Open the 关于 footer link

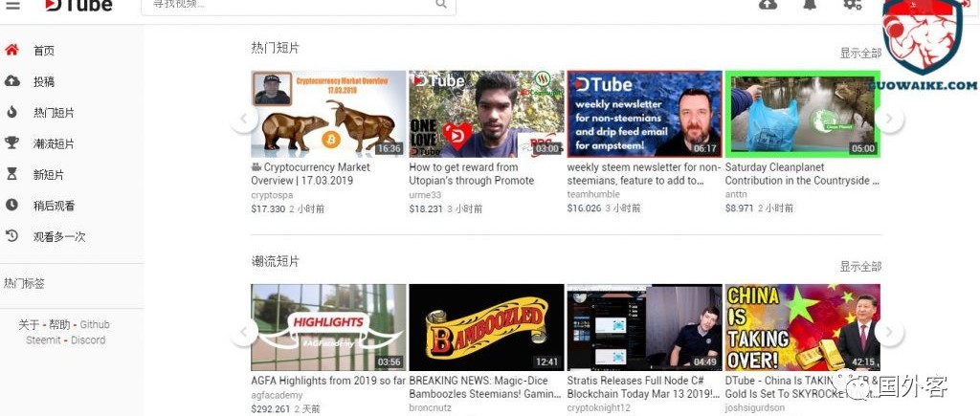point(29,325)
